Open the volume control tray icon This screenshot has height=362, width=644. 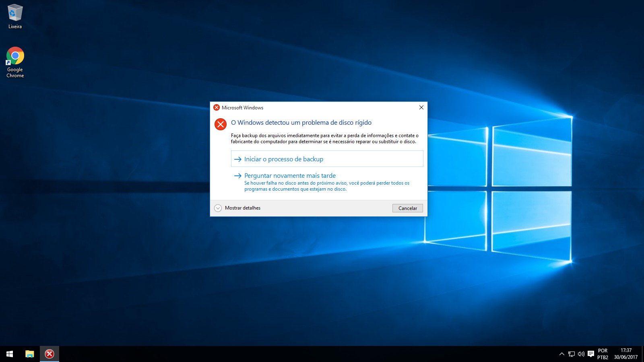point(581,354)
